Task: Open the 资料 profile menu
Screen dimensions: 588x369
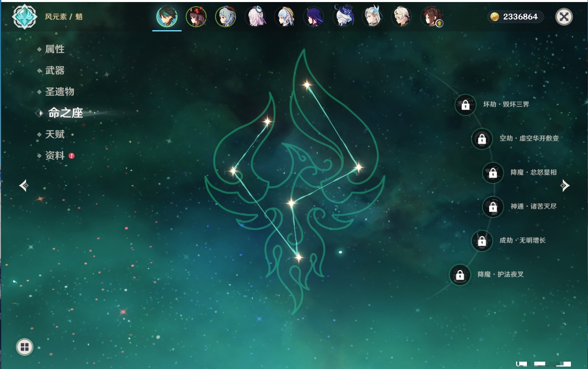Action: point(55,155)
